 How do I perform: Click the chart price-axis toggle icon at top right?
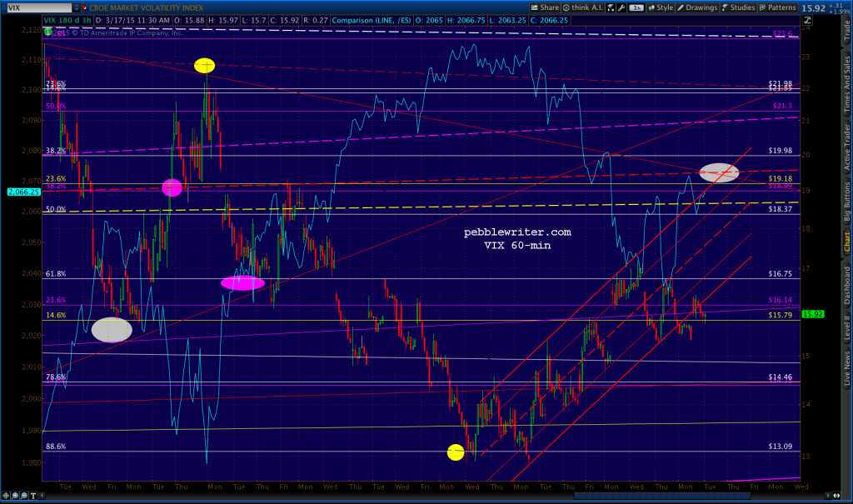[807, 20]
